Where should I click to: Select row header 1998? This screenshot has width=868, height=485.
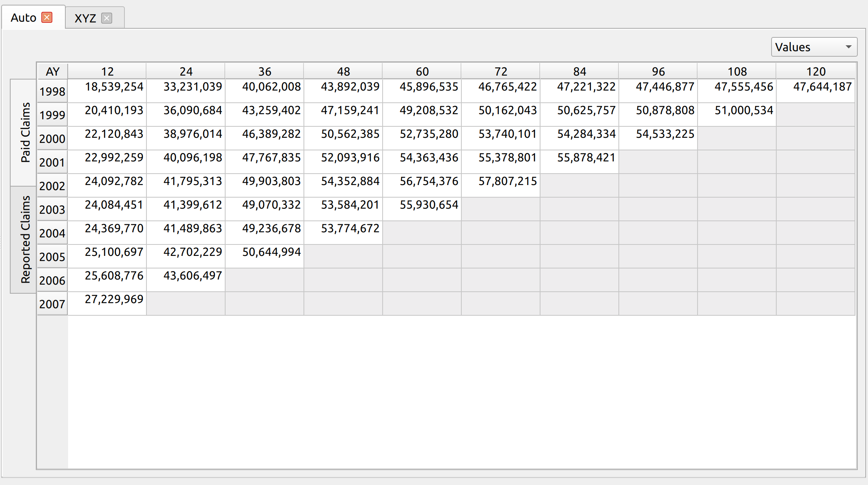[x=52, y=91]
